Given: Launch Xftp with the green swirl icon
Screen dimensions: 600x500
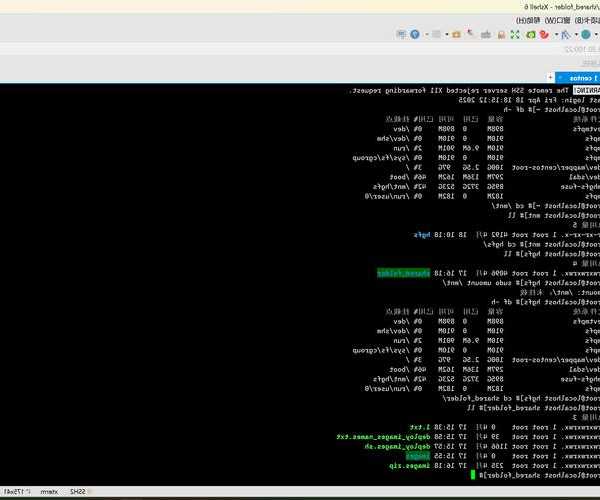Looking at the screenshot, I should tap(531, 34).
